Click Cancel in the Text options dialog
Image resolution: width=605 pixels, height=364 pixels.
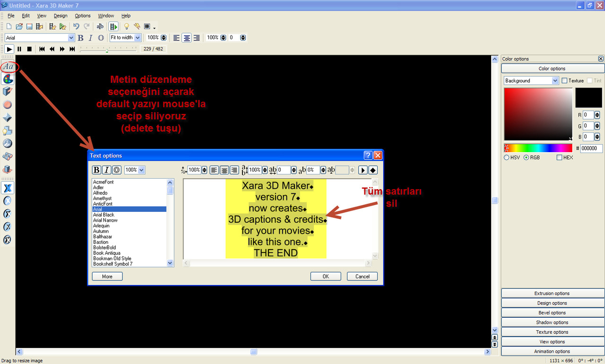tap(362, 277)
